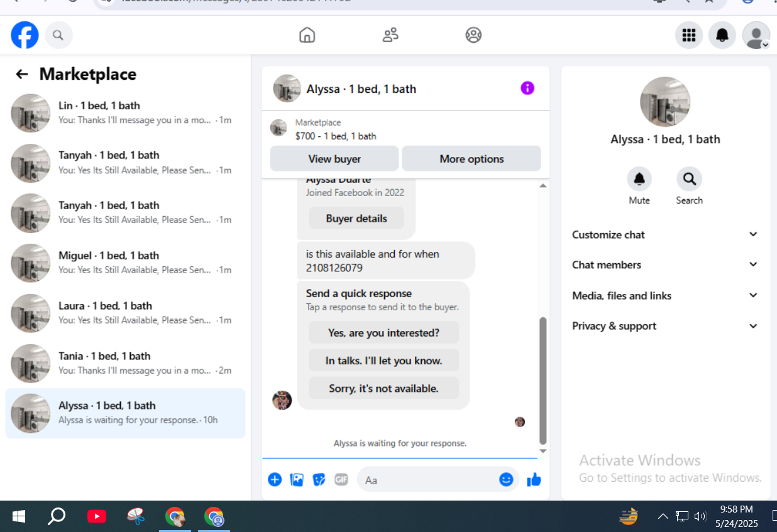This screenshot has height=532, width=777.
Task: Click the Search magnifier in chat details
Action: point(689,180)
